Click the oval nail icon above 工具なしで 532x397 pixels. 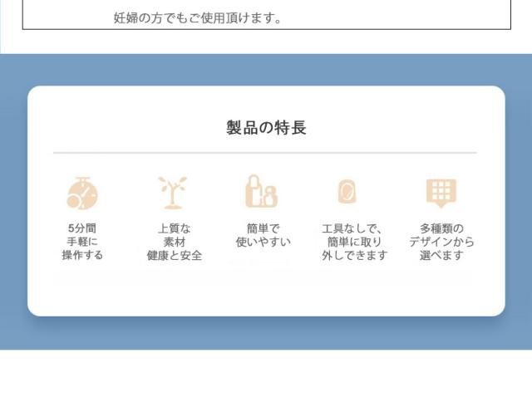click(347, 192)
